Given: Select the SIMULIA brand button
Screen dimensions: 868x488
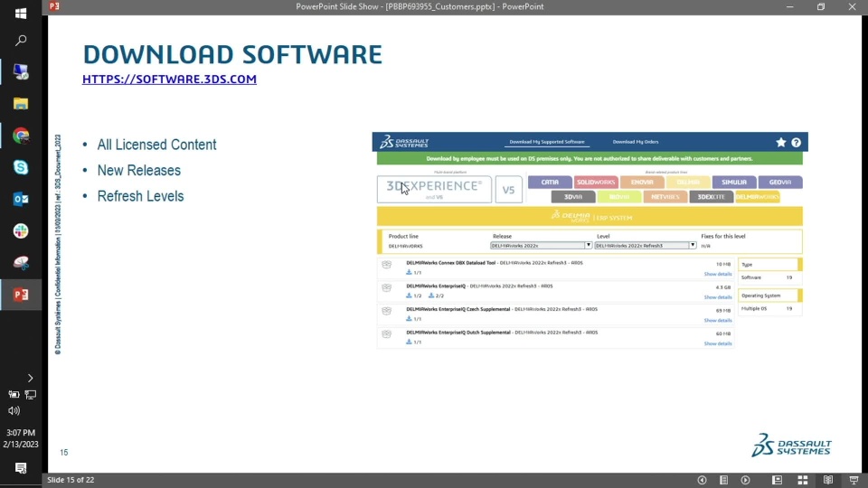Looking at the screenshot, I should (734, 182).
